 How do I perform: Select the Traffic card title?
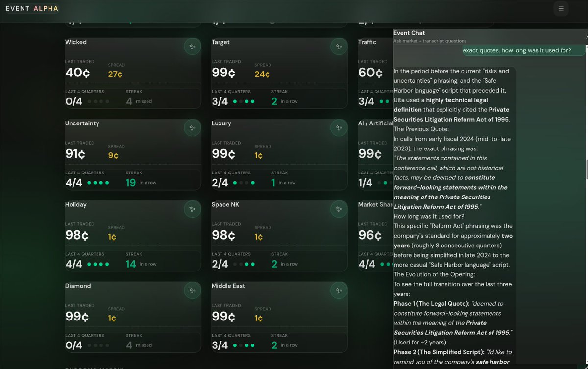367,42
